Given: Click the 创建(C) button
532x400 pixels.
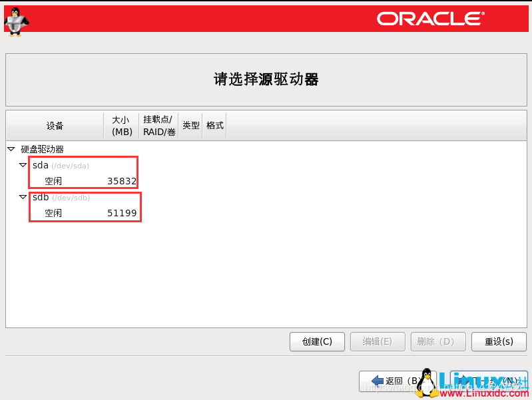Looking at the screenshot, I should [317, 341].
